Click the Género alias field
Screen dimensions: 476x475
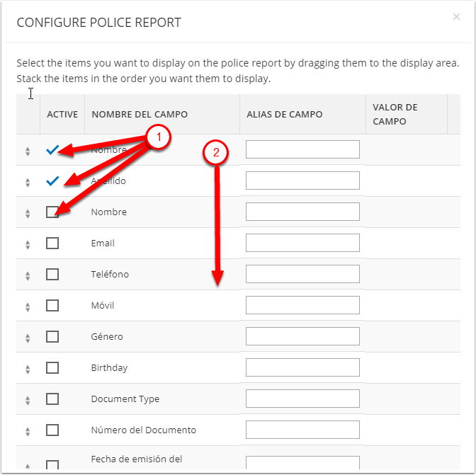click(302, 336)
